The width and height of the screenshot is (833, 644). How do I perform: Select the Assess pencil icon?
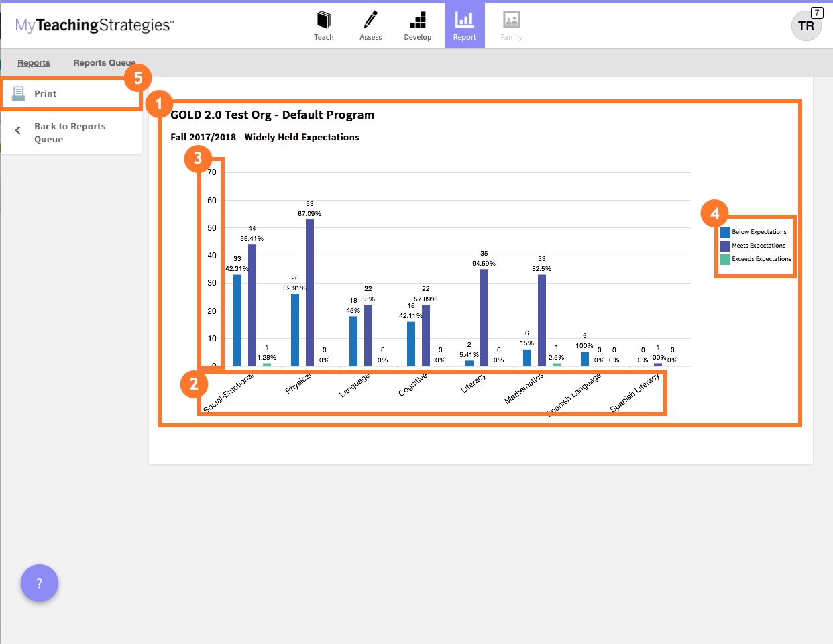click(x=370, y=20)
